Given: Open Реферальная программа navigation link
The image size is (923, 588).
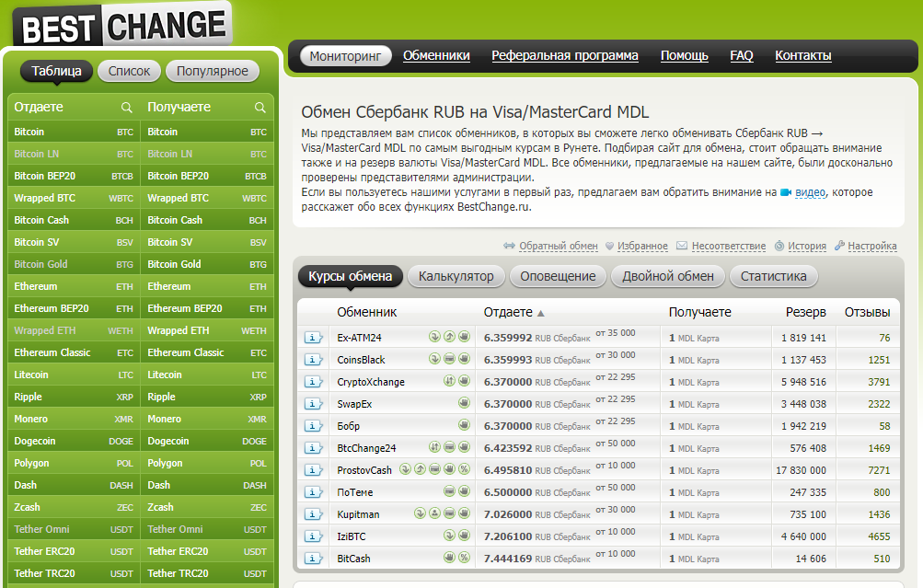Looking at the screenshot, I should click(x=565, y=55).
